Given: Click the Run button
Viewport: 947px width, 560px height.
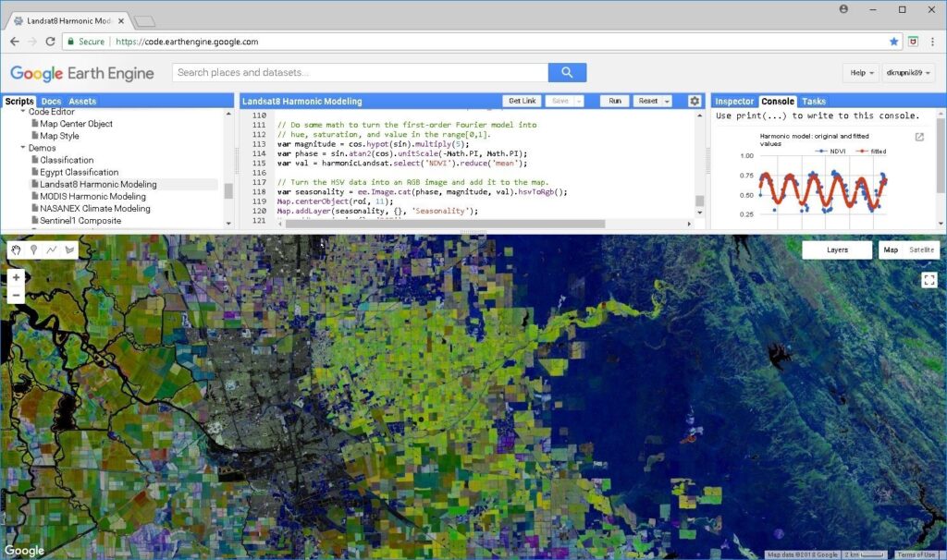Looking at the screenshot, I should pyautogui.click(x=615, y=101).
